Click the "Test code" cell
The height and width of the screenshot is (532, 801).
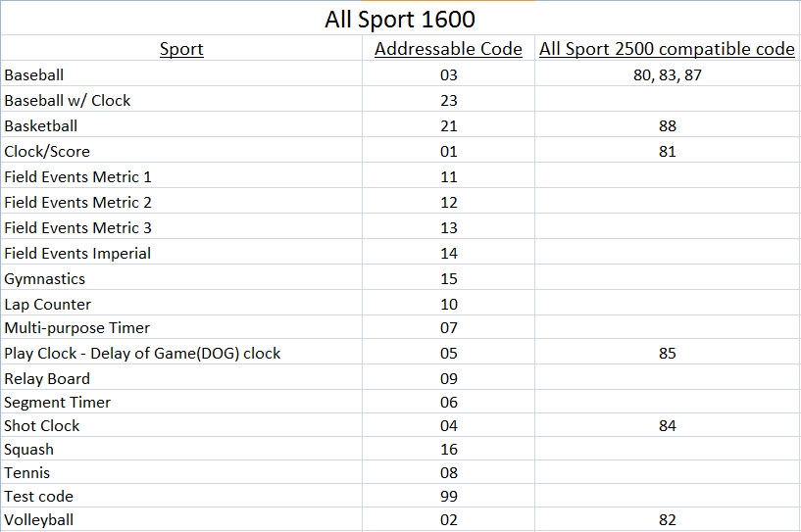pyautogui.click(x=39, y=496)
